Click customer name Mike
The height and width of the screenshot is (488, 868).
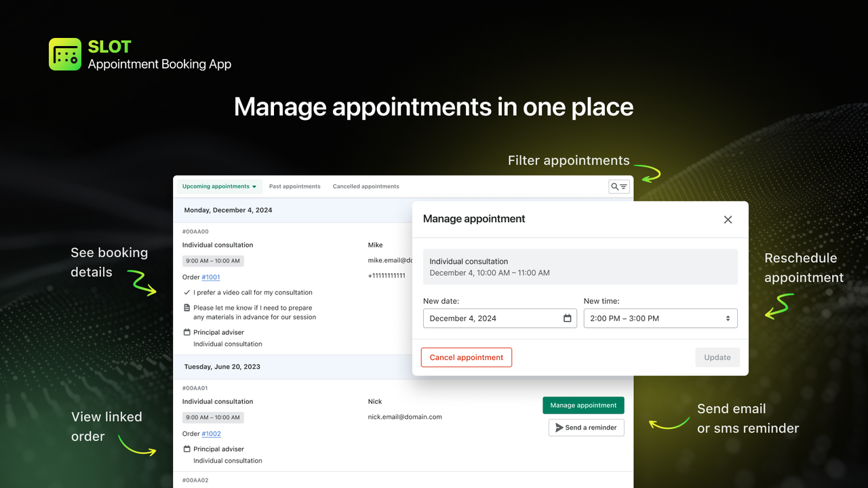(x=375, y=245)
